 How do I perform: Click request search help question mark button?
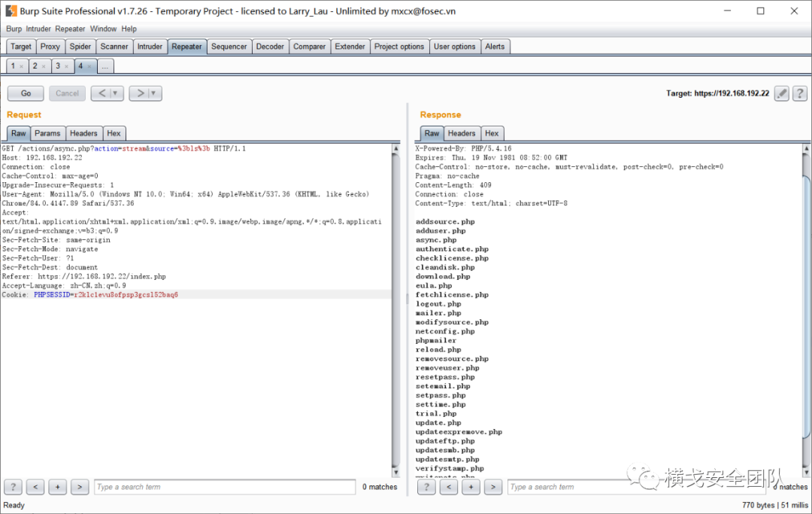pyautogui.click(x=13, y=487)
